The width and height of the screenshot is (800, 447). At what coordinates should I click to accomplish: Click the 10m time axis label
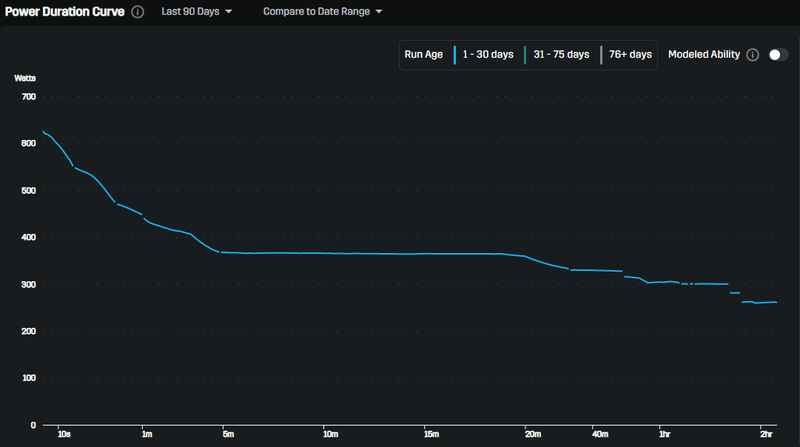point(331,434)
